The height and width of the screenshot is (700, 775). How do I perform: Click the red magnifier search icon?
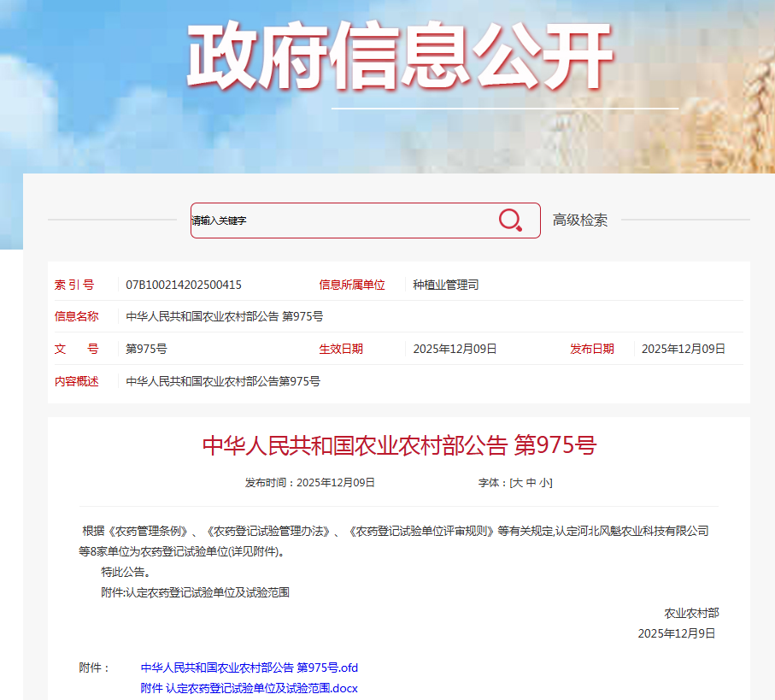[x=510, y=221]
